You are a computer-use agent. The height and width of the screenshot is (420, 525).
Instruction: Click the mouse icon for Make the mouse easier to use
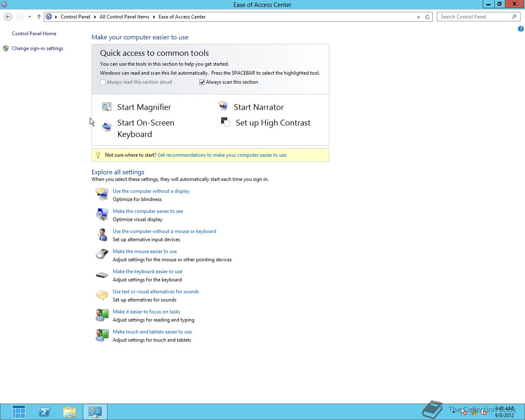pyautogui.click(x=102, y=254)
